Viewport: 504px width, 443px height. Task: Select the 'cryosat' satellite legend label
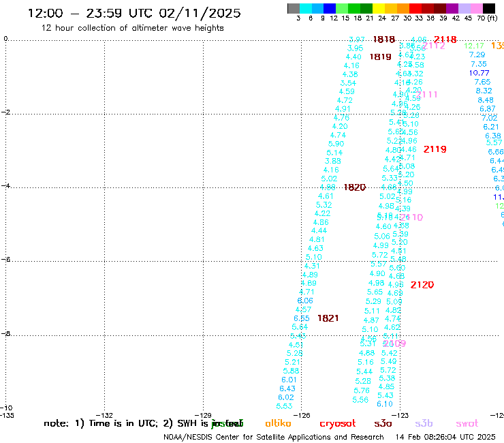[x=338, y=424]
